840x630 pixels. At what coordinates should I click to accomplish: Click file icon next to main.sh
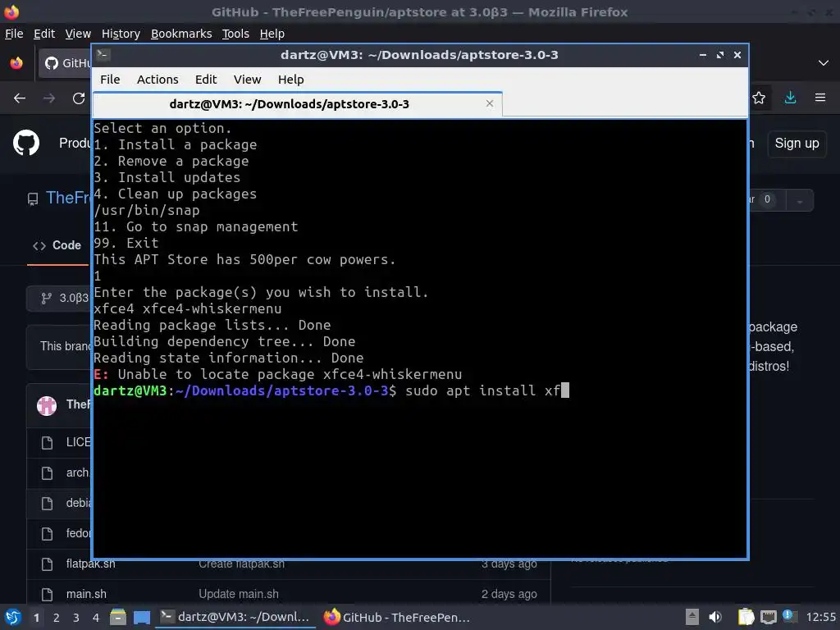coord(47,594)
